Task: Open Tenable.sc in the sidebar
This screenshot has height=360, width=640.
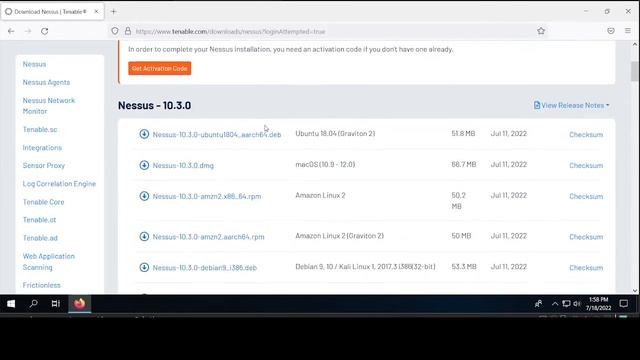Action: pyautogui.click(x=40, y=129)
